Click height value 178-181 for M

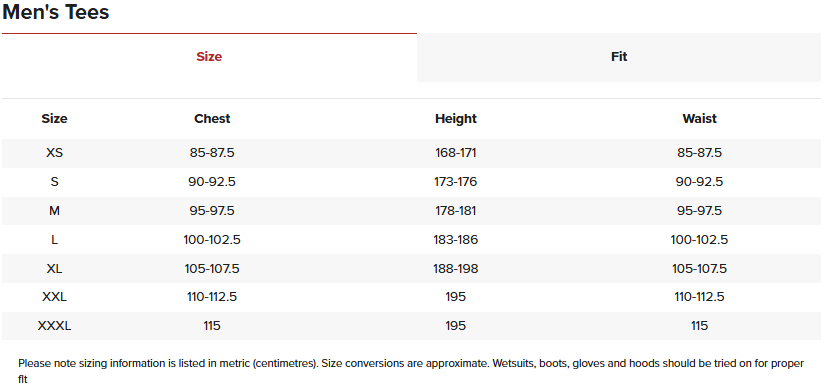tap(455, 210)
